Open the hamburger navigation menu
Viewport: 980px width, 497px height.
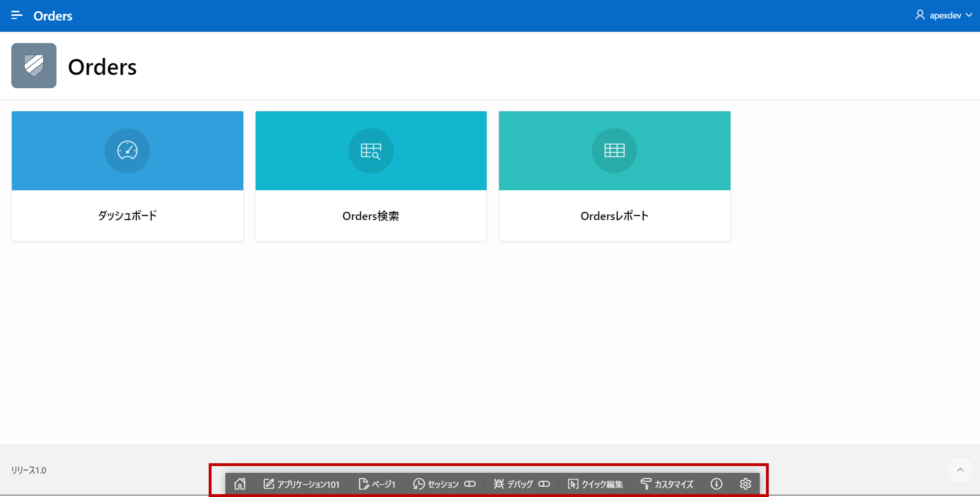pos(16,15)
